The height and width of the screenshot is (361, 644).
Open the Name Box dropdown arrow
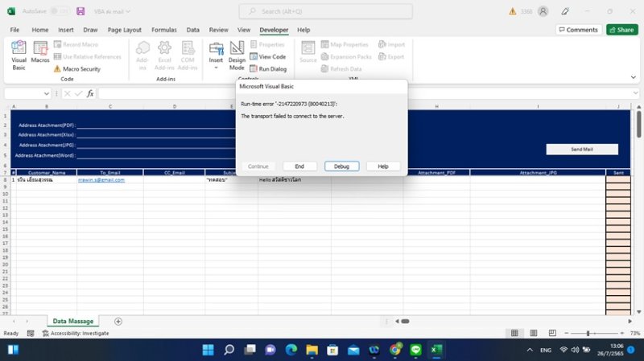[46, 93]
